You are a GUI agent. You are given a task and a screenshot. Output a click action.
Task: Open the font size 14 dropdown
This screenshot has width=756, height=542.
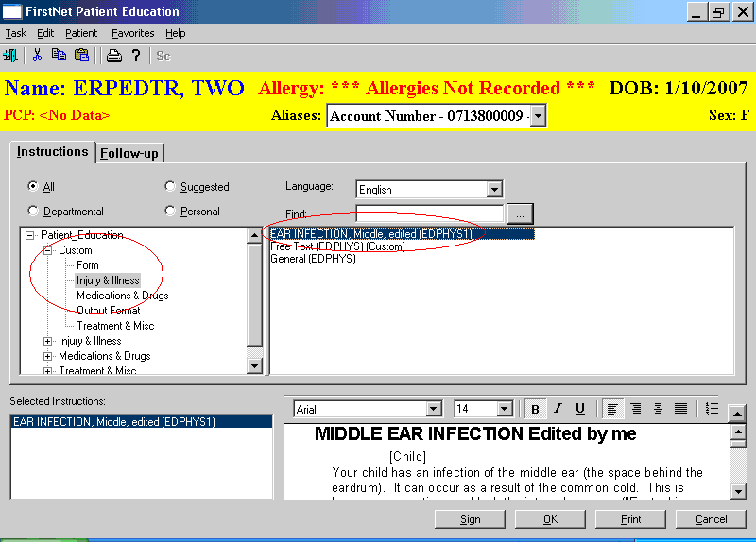pos(505,410)
